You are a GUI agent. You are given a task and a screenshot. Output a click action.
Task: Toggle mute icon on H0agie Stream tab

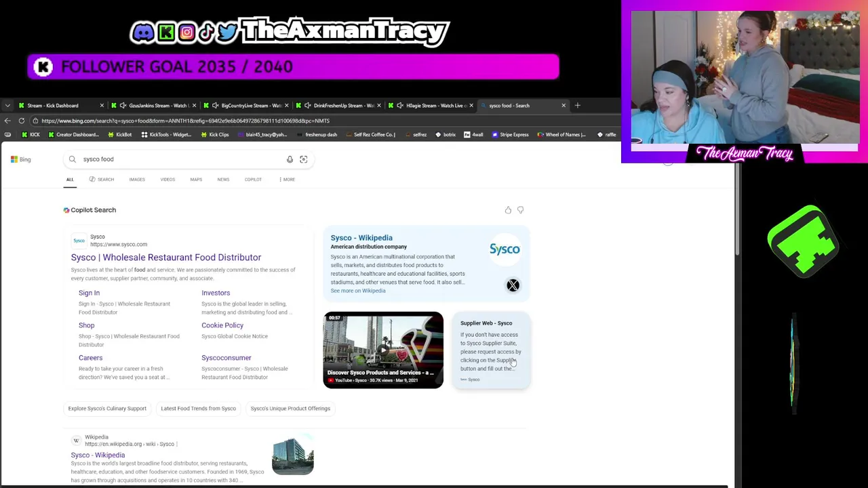pos(399,105)
